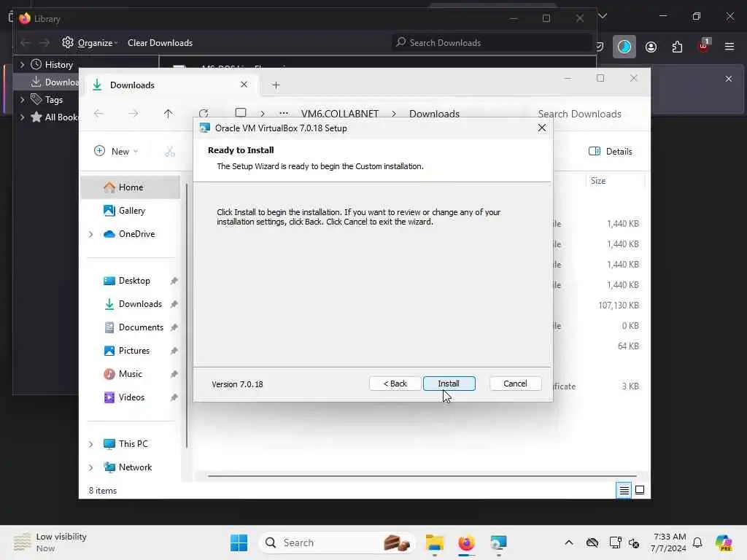Click VM6.COLLABNET in the address bar
747x560 pixels.
click(x=340, y=114)
